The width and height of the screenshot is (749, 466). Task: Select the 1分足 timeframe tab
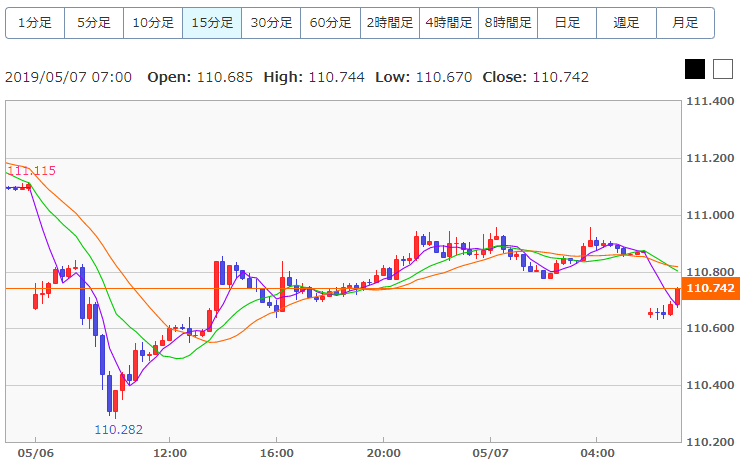point(35,22)
